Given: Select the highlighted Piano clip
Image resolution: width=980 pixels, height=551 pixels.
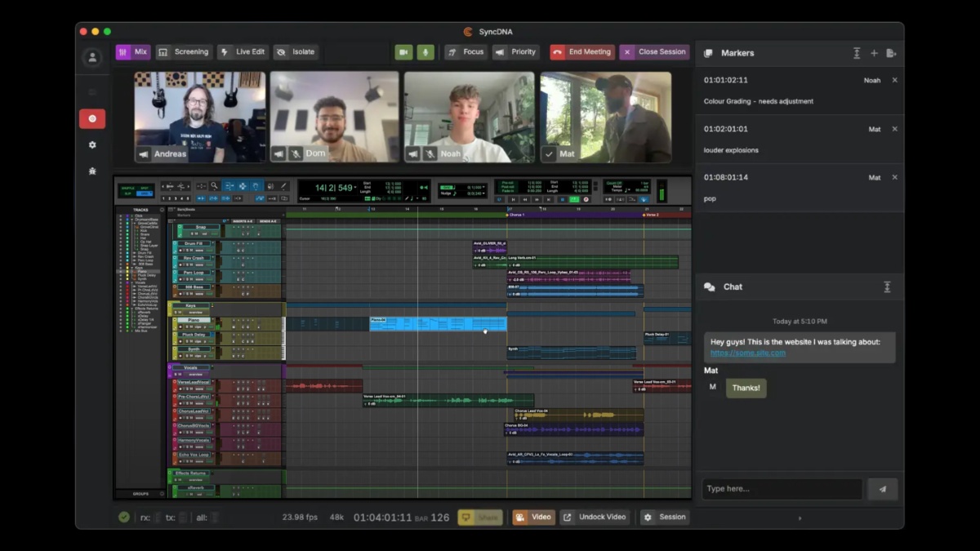Looking at the screenshot, I should [x=438, y=324].
